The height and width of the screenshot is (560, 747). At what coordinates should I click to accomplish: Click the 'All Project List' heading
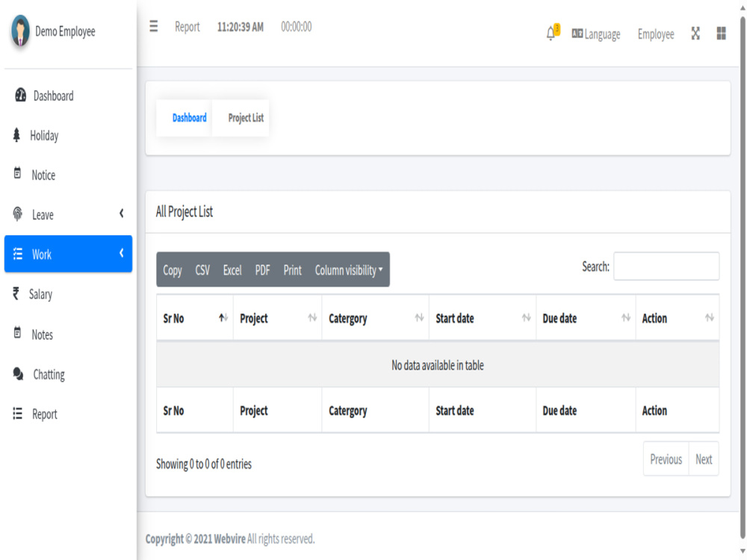pos(185,211)
